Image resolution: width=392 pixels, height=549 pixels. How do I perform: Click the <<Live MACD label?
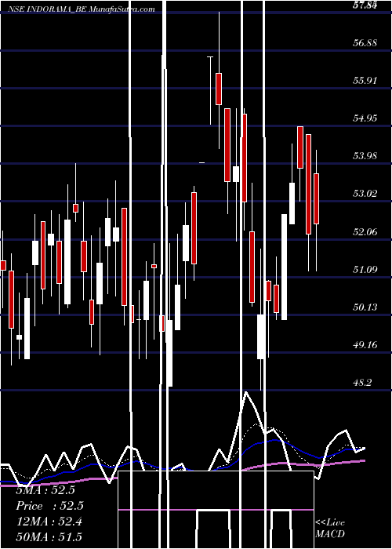(x=330, y=529)
